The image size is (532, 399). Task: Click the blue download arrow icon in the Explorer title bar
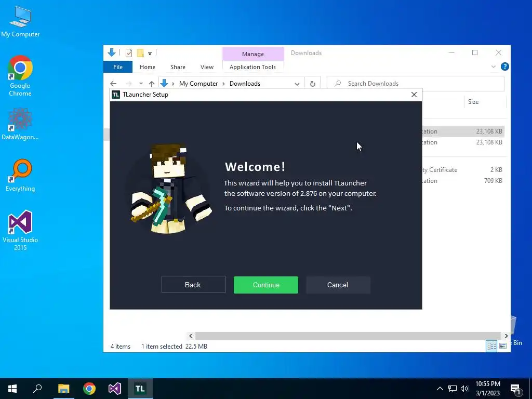point(112,52)
